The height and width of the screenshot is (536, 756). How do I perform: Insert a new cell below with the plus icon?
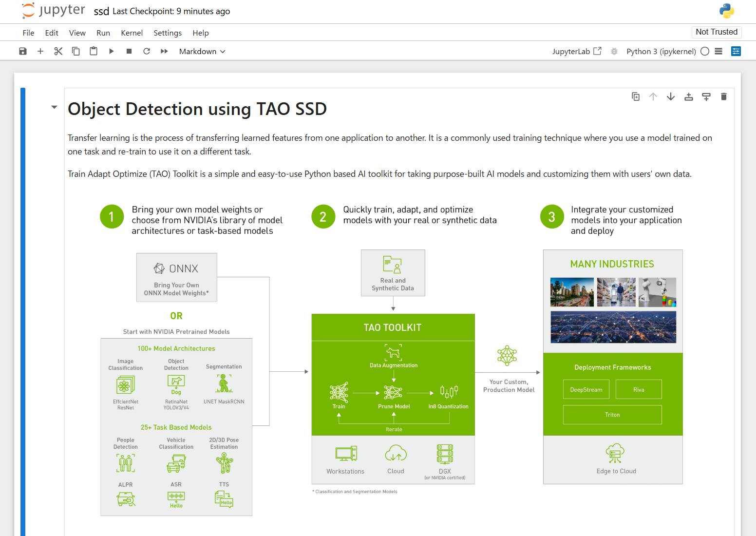click(x=40, y=51)
